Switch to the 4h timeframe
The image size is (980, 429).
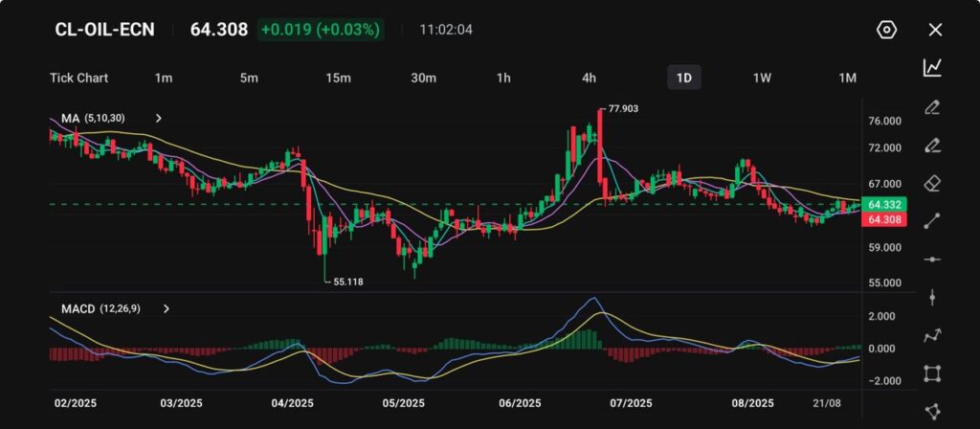point(589,78)
